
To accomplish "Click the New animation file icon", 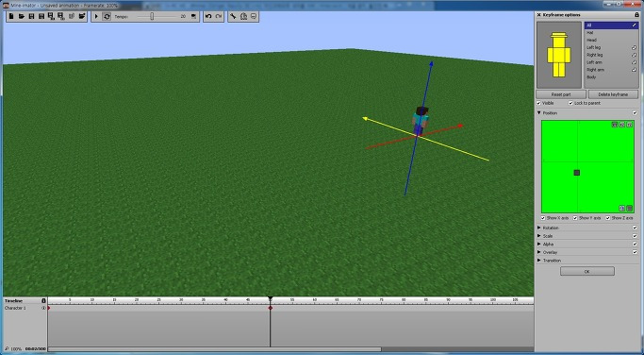I will pyautogui.click(x=11, y=16).
